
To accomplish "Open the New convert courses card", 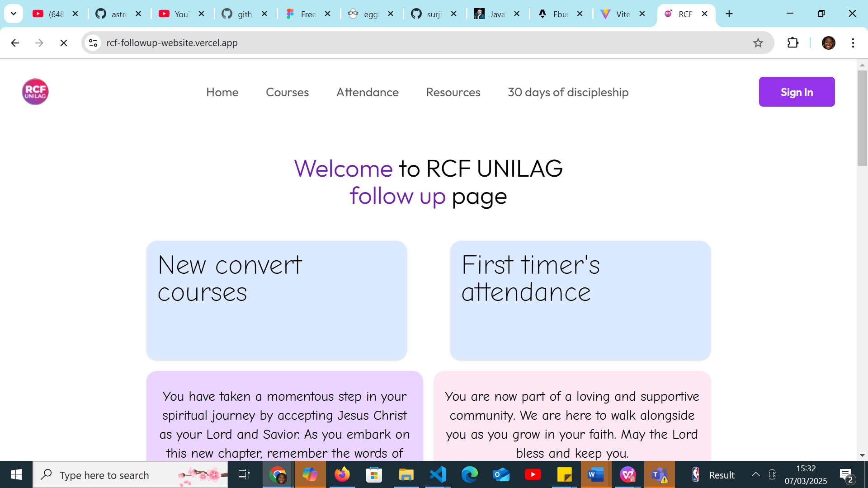I will [276, 300].
